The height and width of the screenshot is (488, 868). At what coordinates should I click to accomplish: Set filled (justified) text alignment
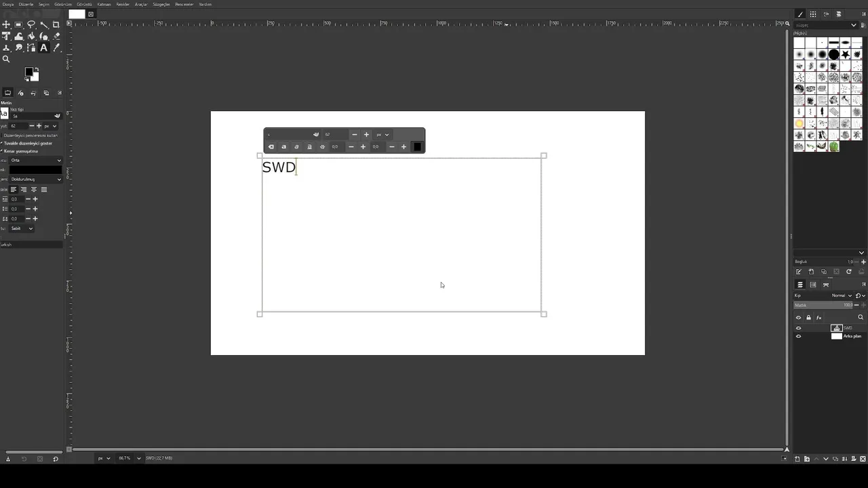pos(44,190)
